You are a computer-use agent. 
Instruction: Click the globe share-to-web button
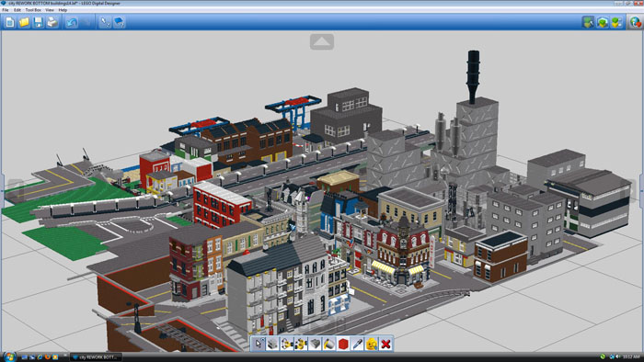coord(635,22)
